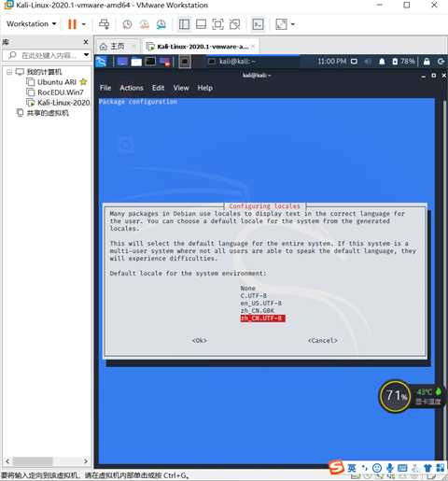
Task: Select the None locale option
Action: pos(247,288)
